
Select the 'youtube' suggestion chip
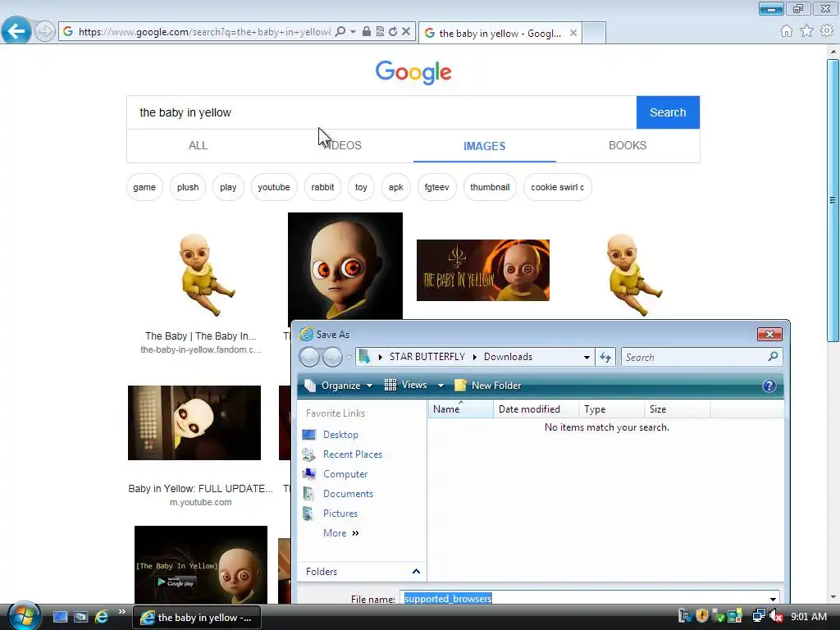coord(274,188)
